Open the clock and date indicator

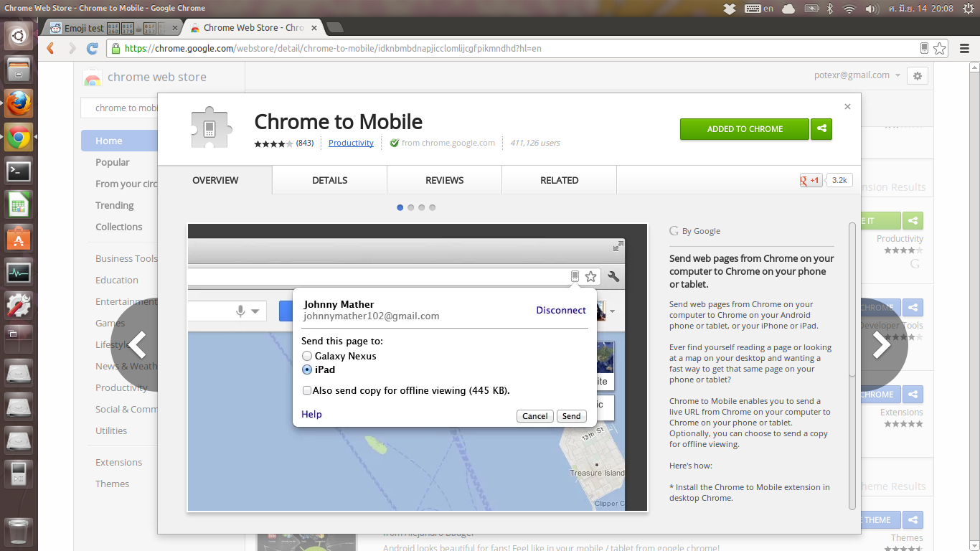(922, 9)
